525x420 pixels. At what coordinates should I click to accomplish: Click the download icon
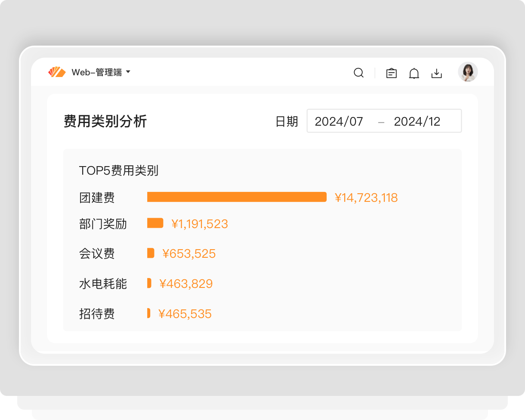tap(437, 73)
